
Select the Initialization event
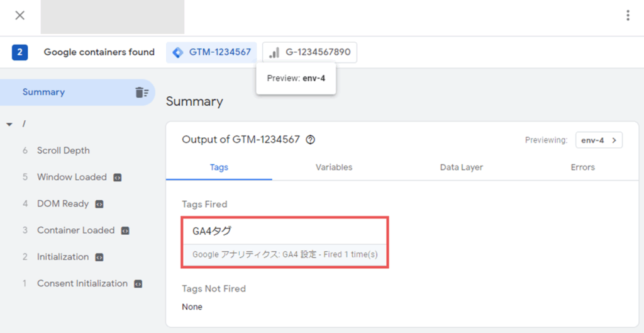pos(63,257)
